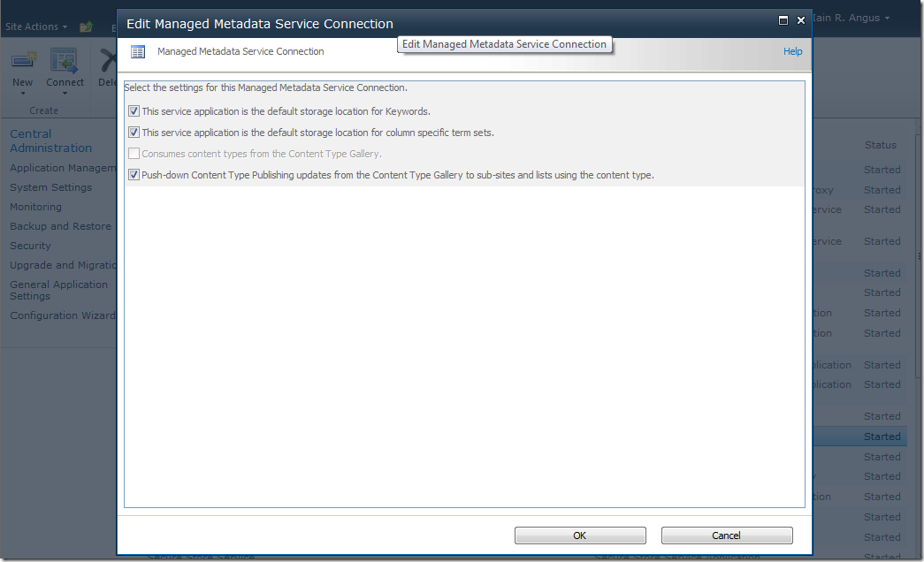Maximize the Edit Managed Metadata dialog

[x=783, y=20]
